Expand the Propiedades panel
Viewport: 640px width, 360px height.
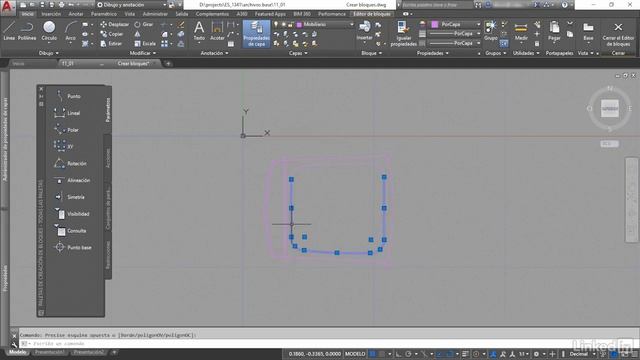coord(433,53)
